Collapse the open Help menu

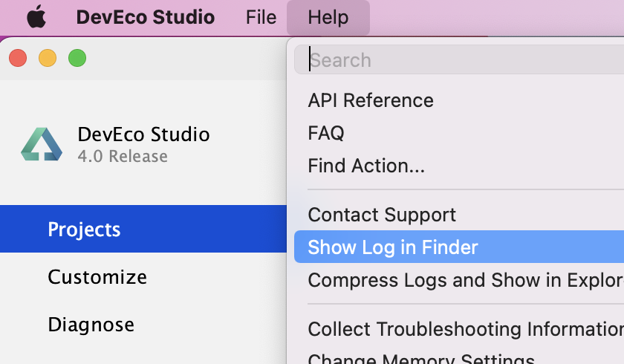[x=328, y=18]
